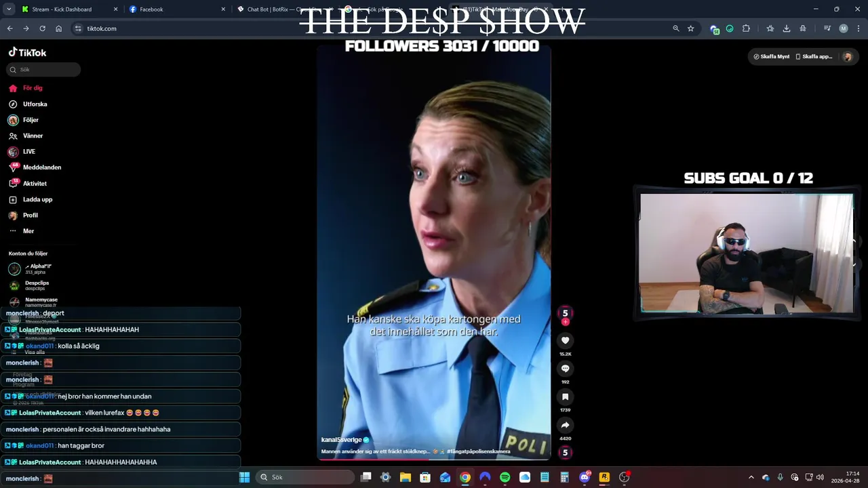Open the För dig feed
Image resolution: width=868 pixels, height=488 pixels.
tap(26, 88)
